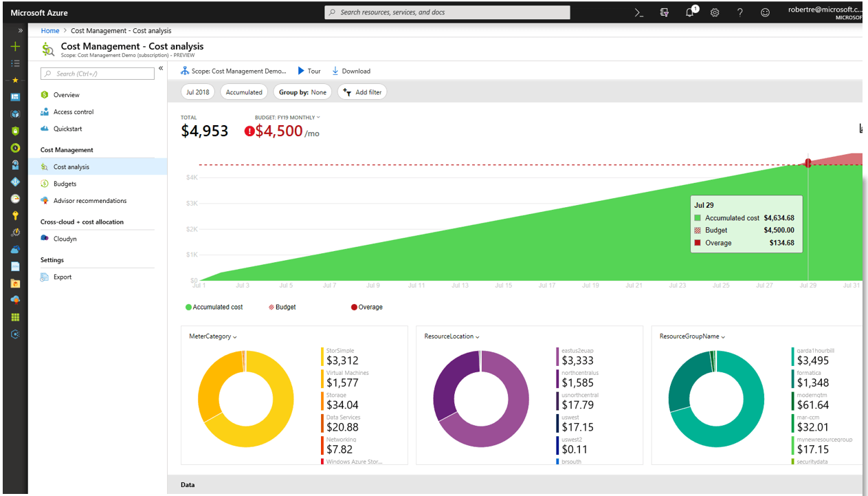This screenshot has height=496, width=868.
Task: Open the blue diamond icon in the sidebar
Action: [15, 182]
